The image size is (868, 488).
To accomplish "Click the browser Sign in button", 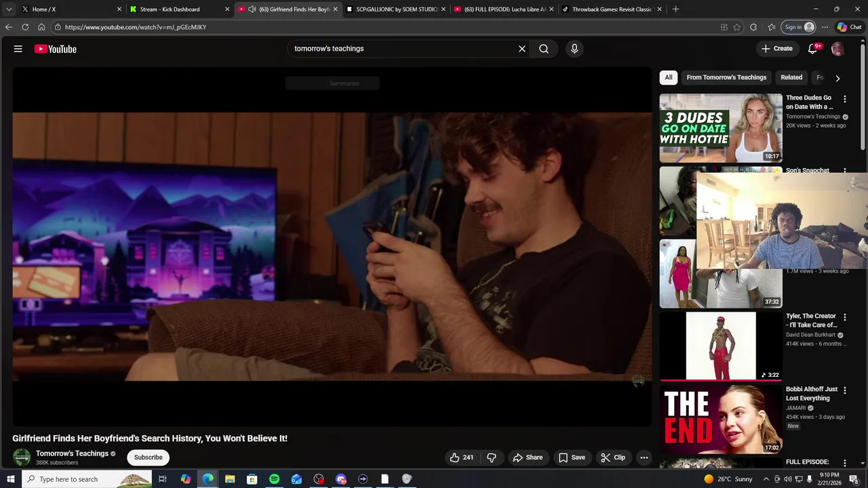I will pos(799,27).
